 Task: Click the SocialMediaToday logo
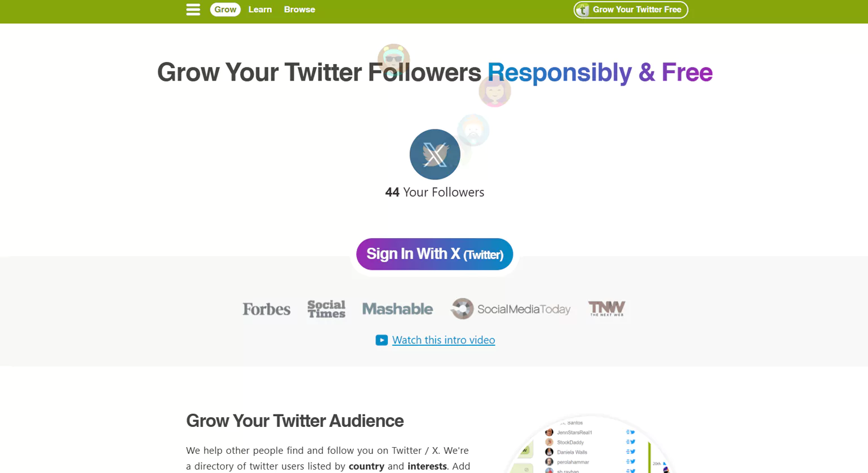pos(511,309)
